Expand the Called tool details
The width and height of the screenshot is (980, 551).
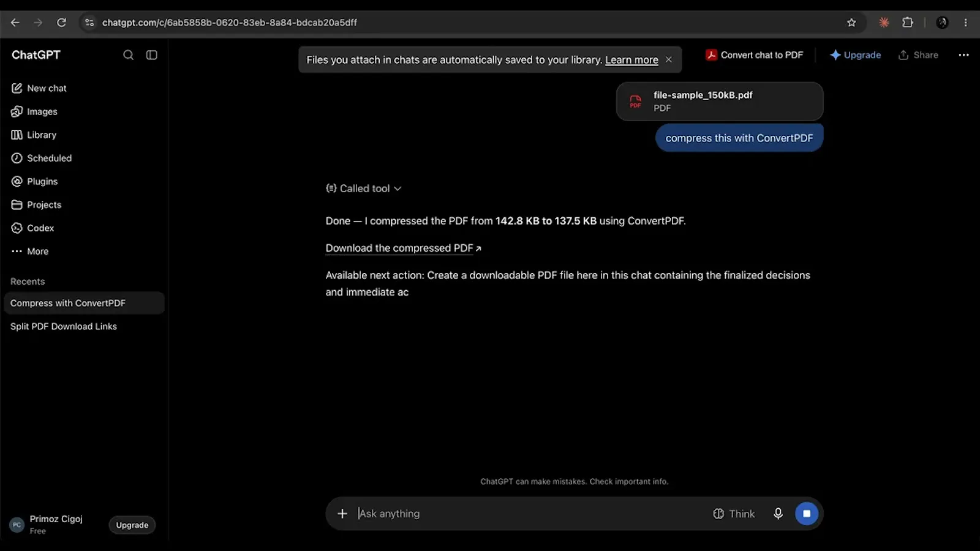click(x=364, y=189)
